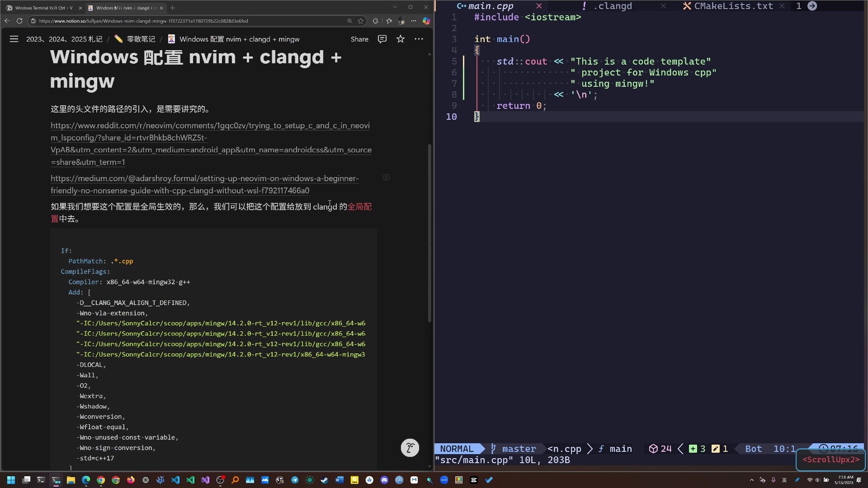Click the Share button in Notion
The width and height of the screenshot is (868, 488).
click(359, 39)
